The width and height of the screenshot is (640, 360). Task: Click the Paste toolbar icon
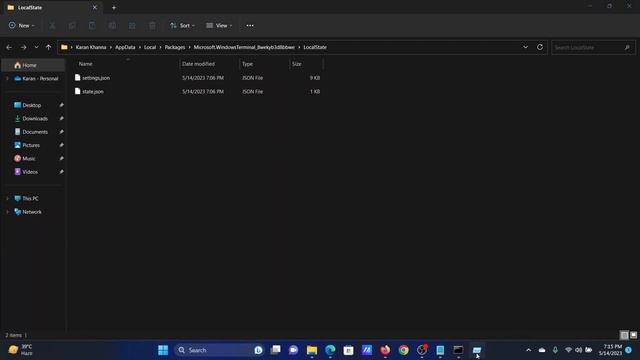click(92, 26)
